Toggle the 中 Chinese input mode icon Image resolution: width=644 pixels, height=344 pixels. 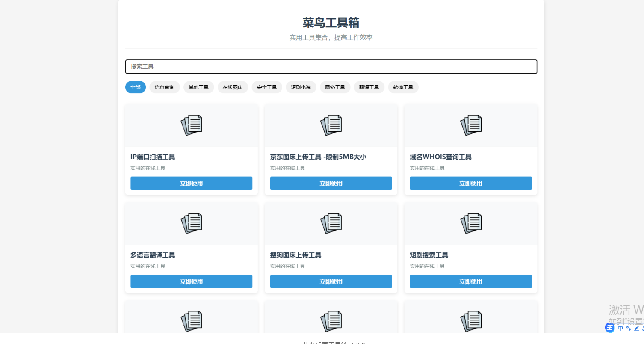(x=620, y=329)
